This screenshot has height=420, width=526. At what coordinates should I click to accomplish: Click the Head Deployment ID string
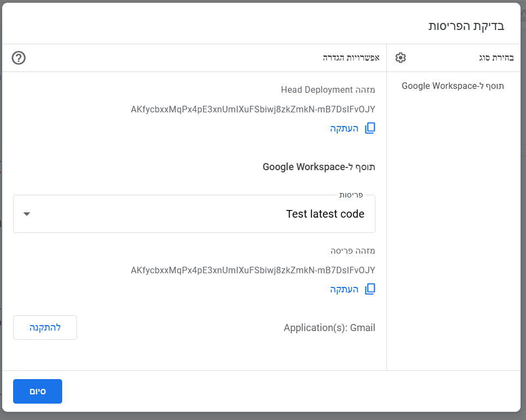(253, 109)
